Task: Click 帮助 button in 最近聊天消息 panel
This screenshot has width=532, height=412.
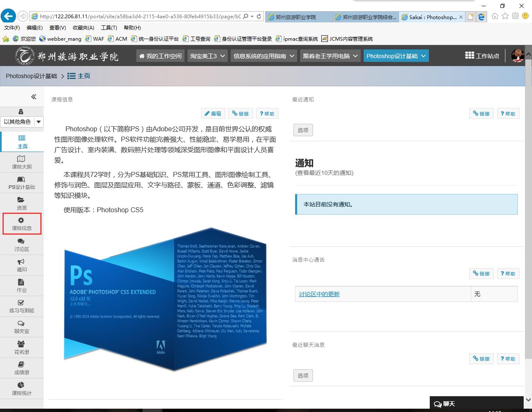Action: (x=508, y=358)
